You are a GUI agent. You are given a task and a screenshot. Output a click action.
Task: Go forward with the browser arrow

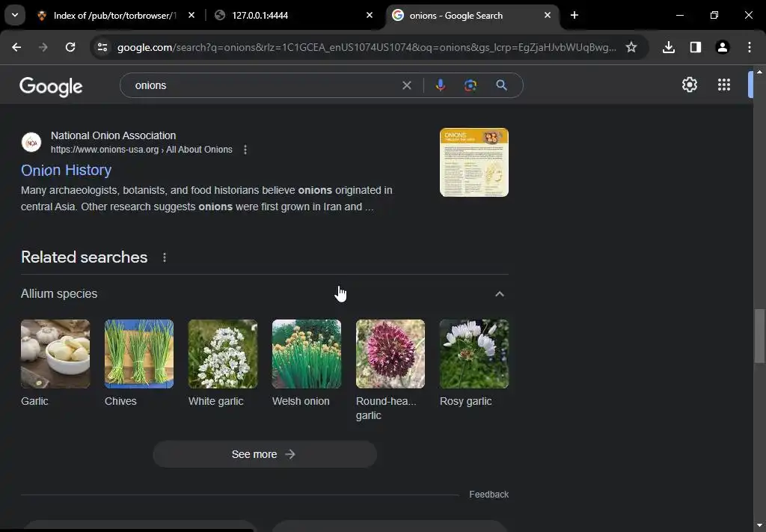point(43,47)
